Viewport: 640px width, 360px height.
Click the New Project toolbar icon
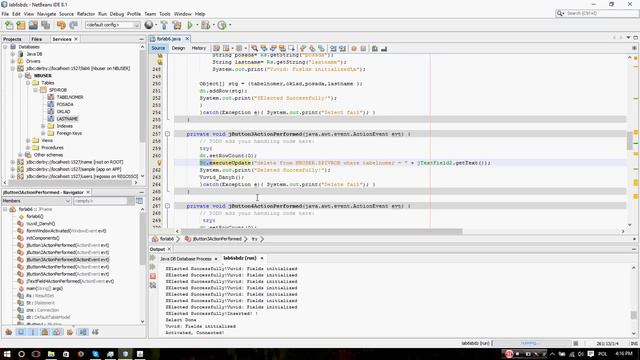coord(21,25)
